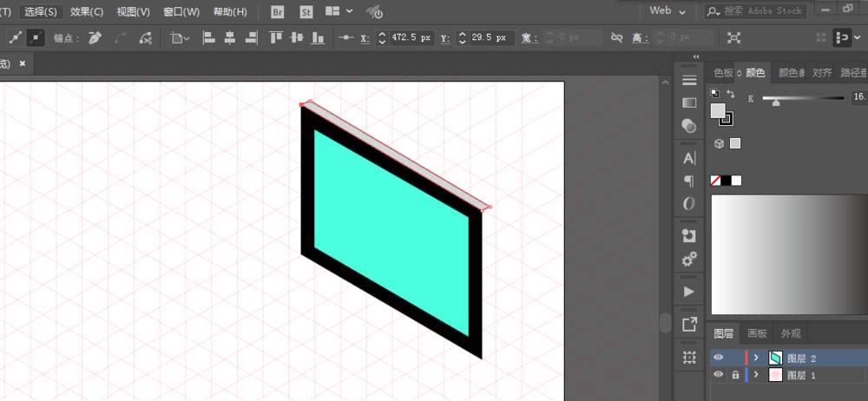Click the default fill and stroke icon
Screen dimensions: 868x401
click(x=715, y=94)
